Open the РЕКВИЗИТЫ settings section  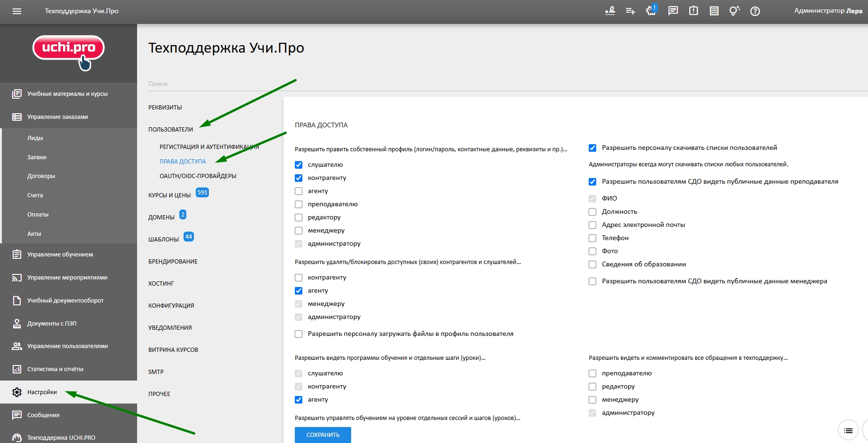click(x=165, y=108)
